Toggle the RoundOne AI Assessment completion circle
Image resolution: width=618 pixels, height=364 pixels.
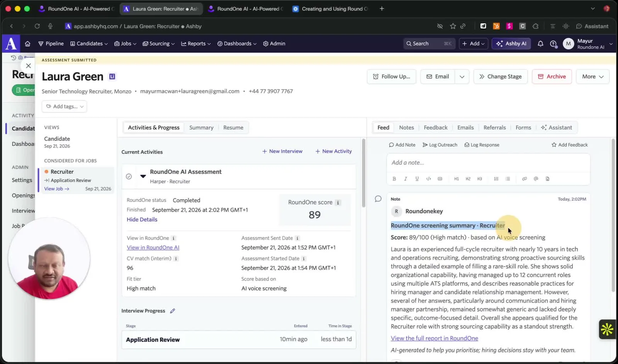pos(129,176)
